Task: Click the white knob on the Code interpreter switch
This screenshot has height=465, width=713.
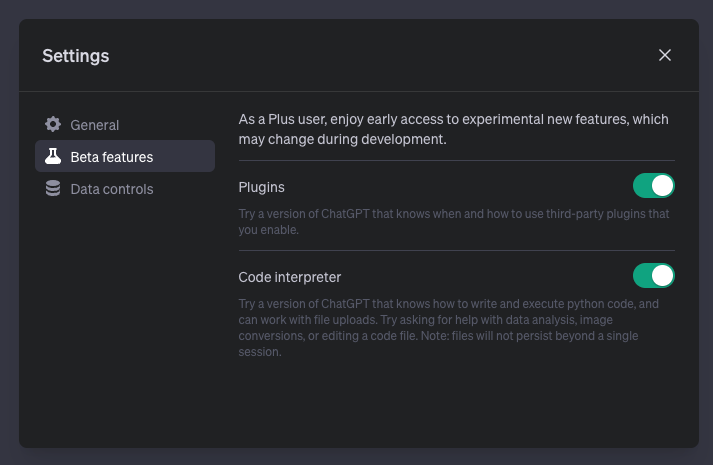Action: (662, 275)
